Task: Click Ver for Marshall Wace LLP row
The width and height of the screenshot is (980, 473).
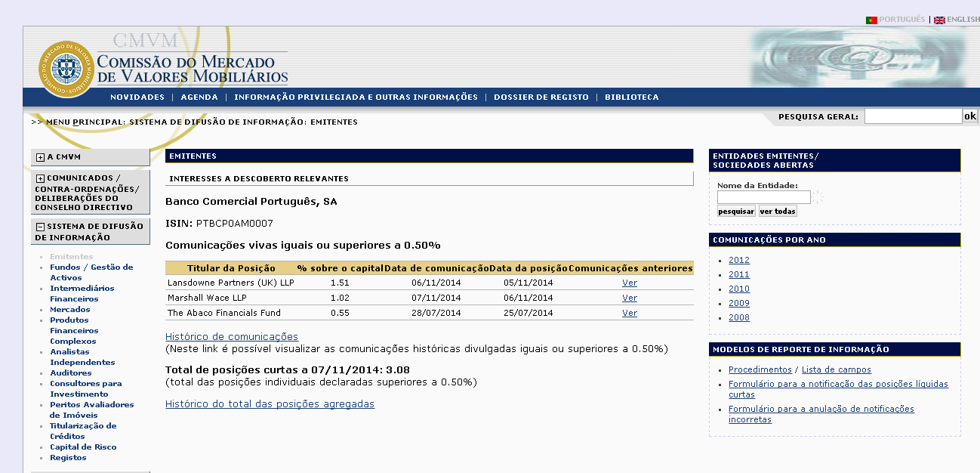Action: click(x=630, y=298)
